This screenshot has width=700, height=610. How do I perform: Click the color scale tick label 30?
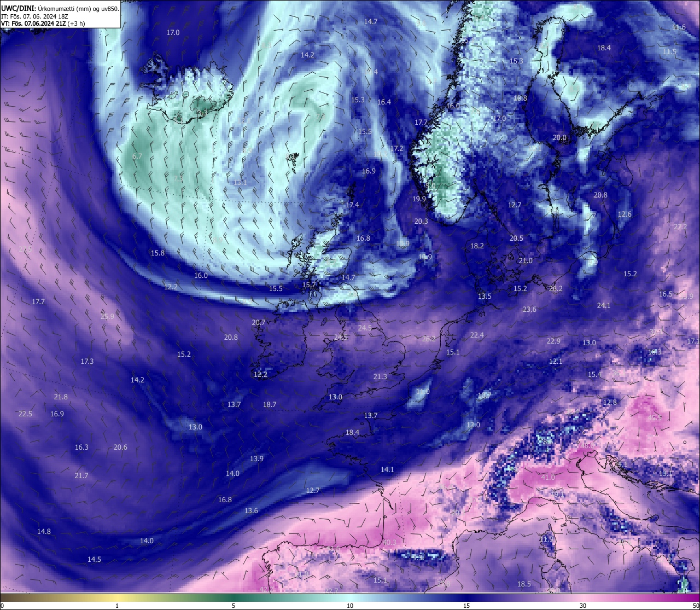[x=583, y=606]
